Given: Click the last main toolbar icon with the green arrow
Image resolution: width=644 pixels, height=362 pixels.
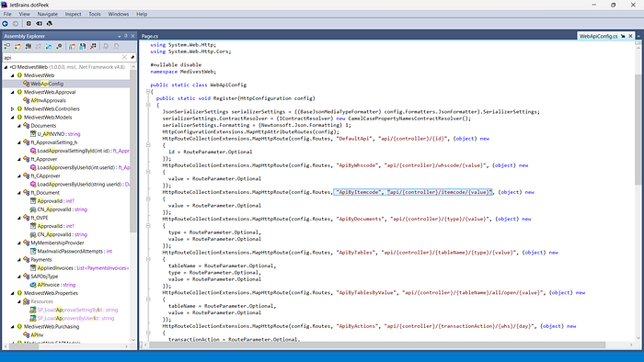Looking at the screenshot, I should [50, 24].
